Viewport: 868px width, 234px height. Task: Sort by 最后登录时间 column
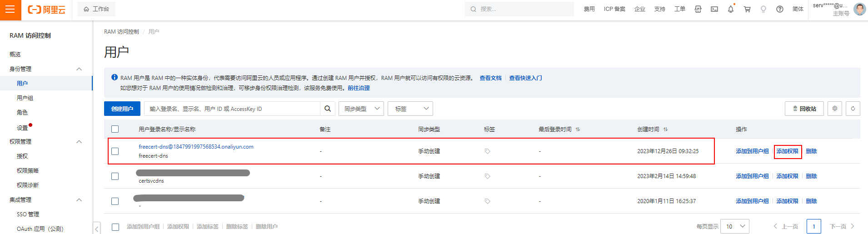click(x=578, y=129)
